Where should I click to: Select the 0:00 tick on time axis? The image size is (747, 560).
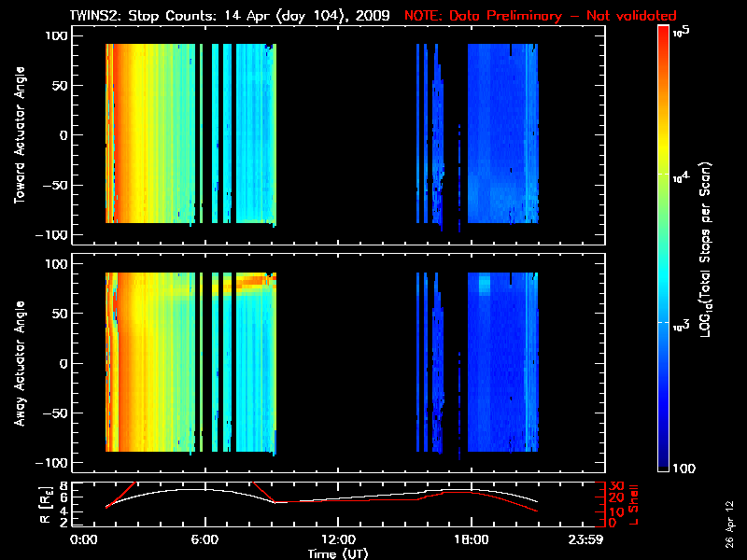click(x=83, y=540)
